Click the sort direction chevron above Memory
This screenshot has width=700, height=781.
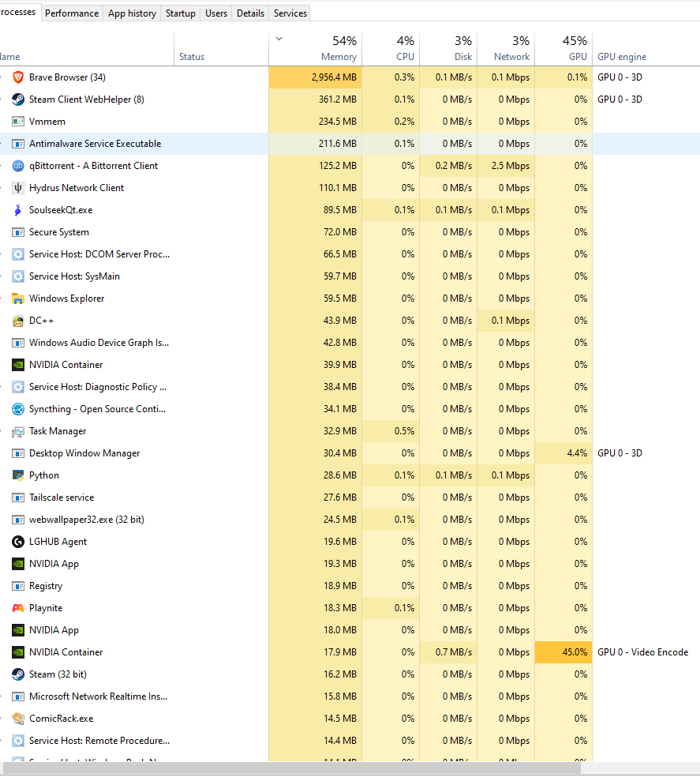(x=279, y=39)
